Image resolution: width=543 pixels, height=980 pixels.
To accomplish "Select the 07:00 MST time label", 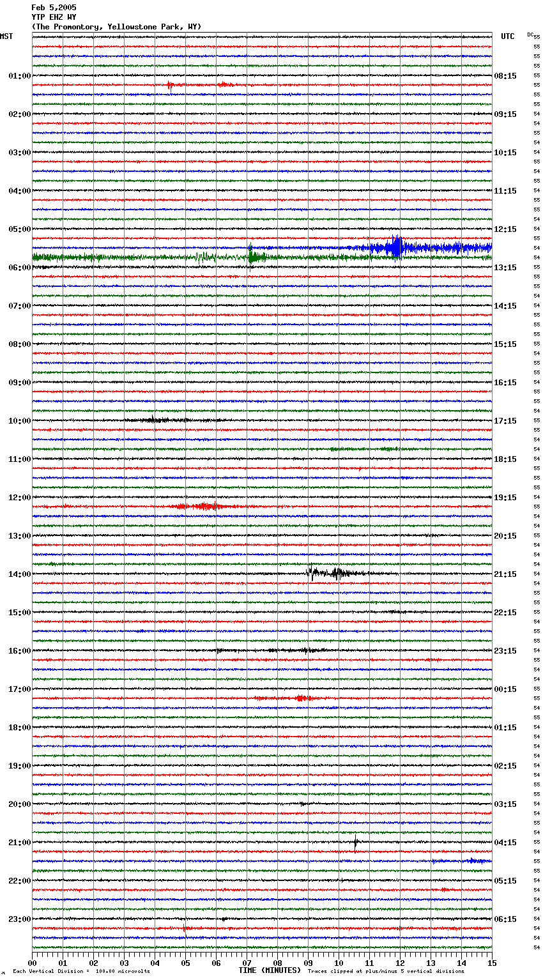I will click(x=20, y=306).
